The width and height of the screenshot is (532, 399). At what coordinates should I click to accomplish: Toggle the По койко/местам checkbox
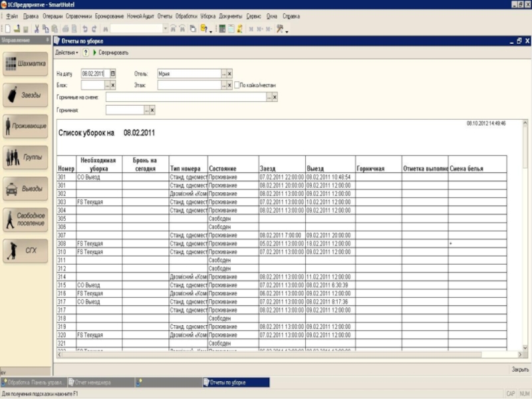(x=236, y=85)
